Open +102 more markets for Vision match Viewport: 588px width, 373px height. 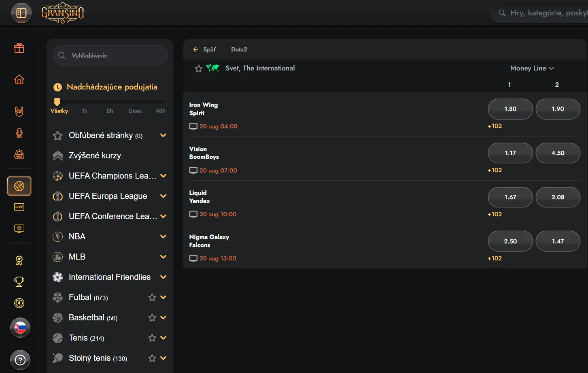pos(495,170)
